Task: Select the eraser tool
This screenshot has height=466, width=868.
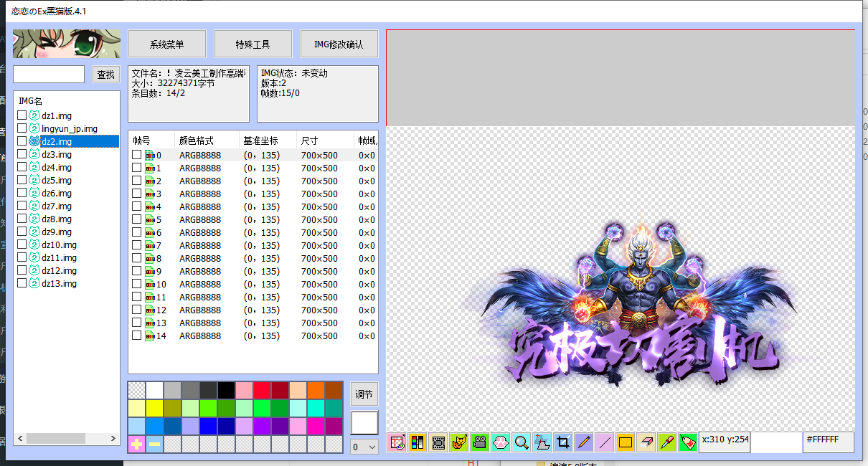Action: point(646,442)
